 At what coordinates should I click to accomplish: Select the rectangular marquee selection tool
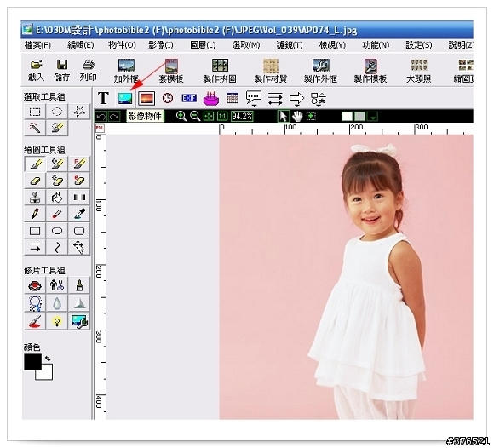click(x=35, y=112)
